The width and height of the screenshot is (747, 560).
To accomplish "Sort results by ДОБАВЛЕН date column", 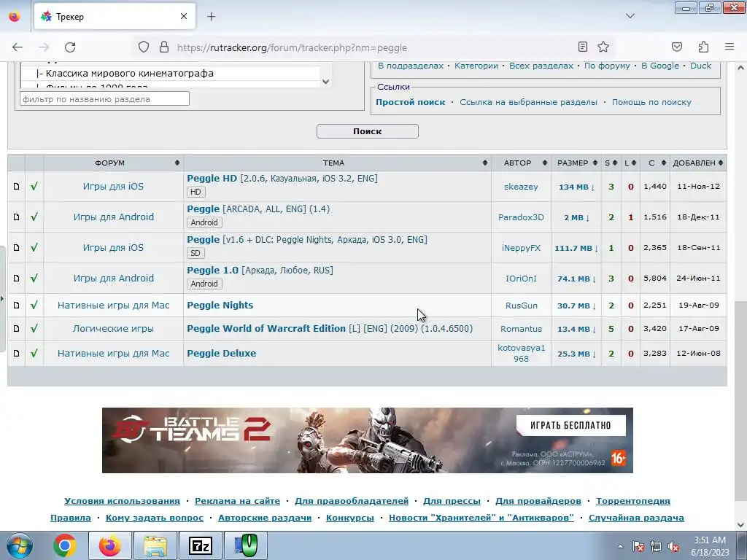I will pyautogui.click(x=698, y=163).
